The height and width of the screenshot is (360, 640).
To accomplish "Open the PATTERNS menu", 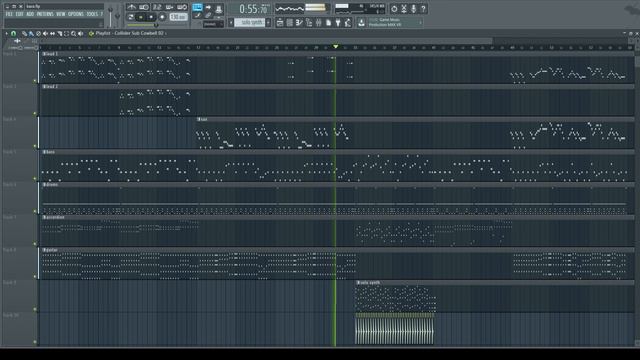I will [45, 14].
